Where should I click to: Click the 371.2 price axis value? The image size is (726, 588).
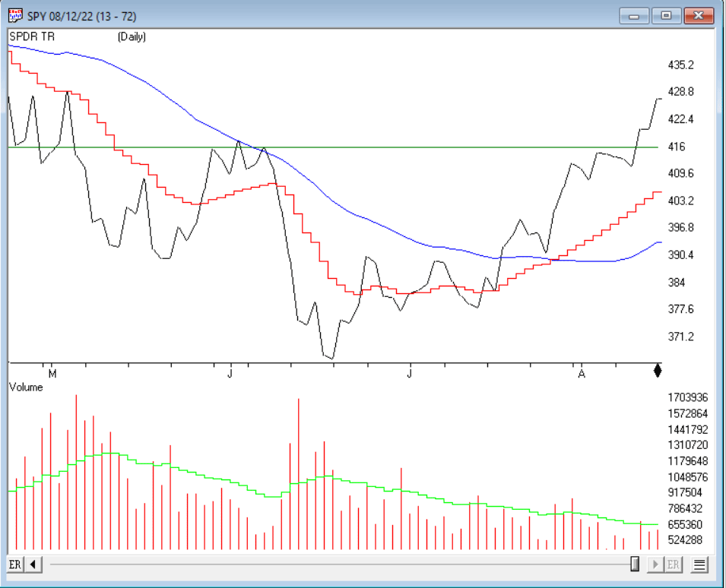tap(680, 337)
